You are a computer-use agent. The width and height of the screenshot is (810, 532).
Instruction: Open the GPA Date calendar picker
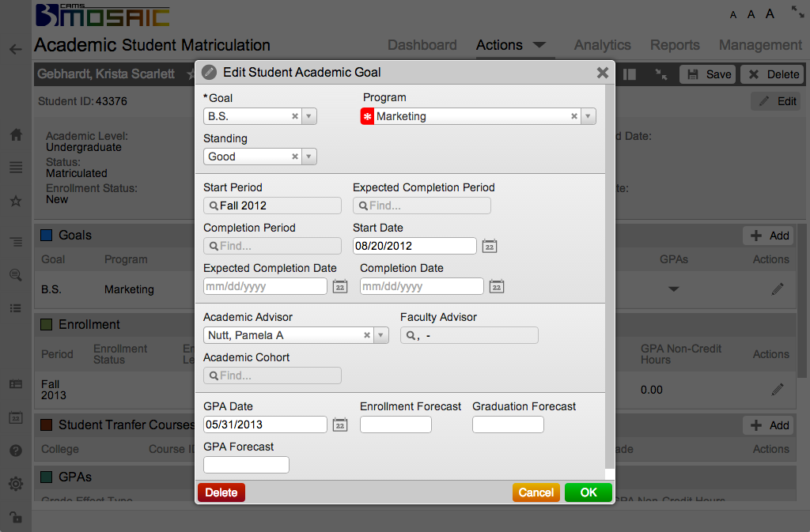(340, 425)
